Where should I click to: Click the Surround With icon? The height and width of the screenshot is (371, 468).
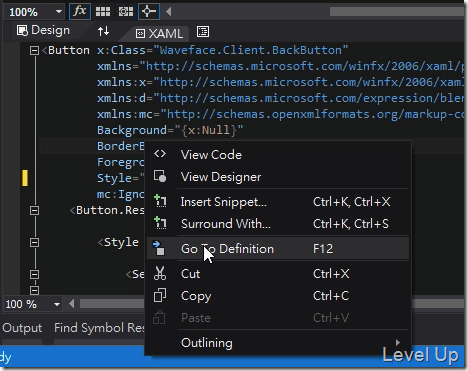pos(160,223)
